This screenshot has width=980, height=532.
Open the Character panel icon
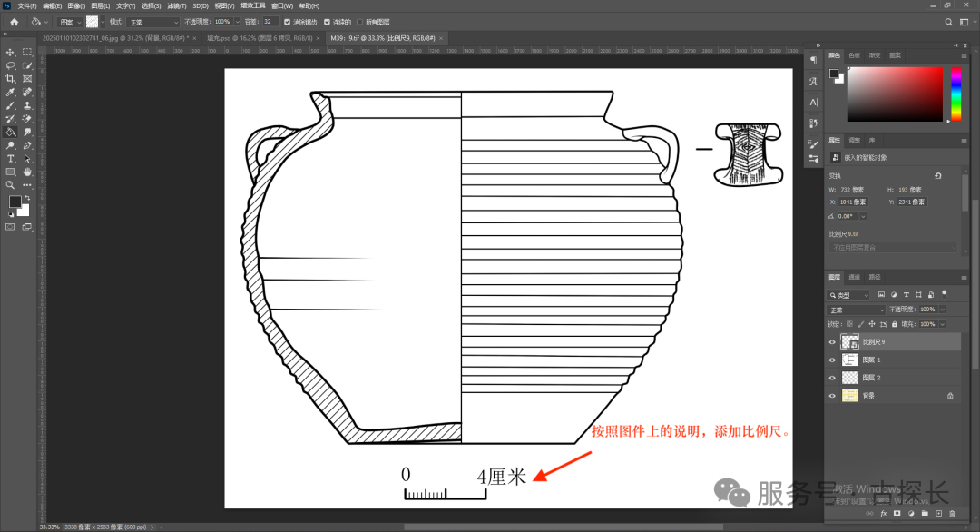[813, 102]
